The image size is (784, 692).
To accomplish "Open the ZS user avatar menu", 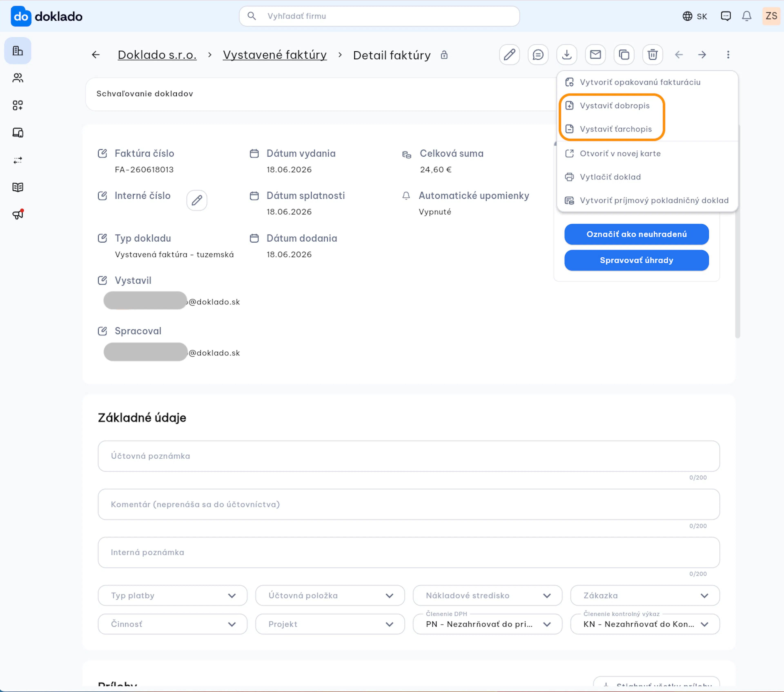I will (771, 16).
